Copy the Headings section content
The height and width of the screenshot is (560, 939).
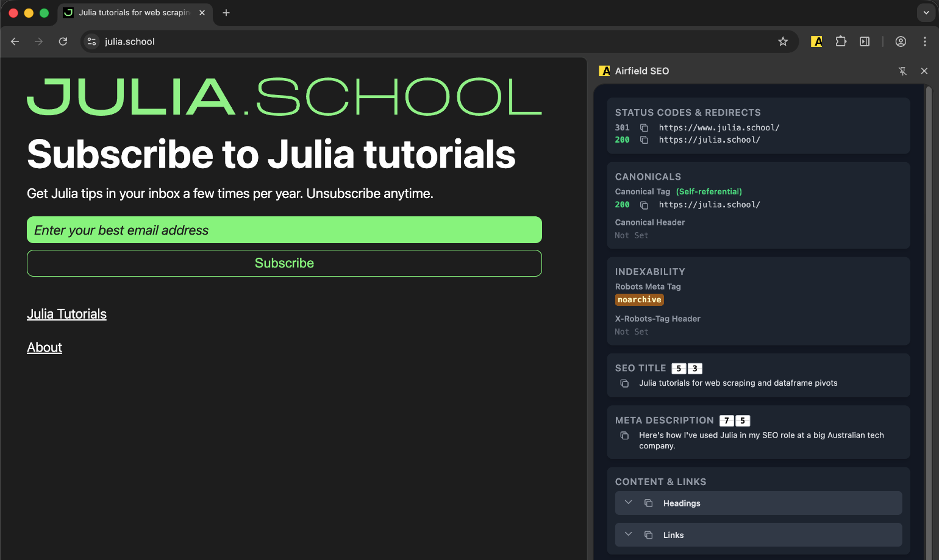649,503
